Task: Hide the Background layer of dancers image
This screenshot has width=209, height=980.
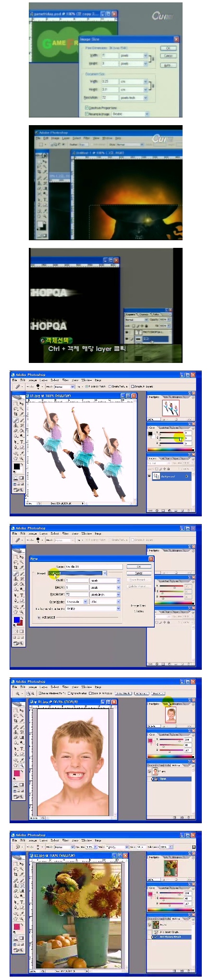Action: (x=150, y=477)
